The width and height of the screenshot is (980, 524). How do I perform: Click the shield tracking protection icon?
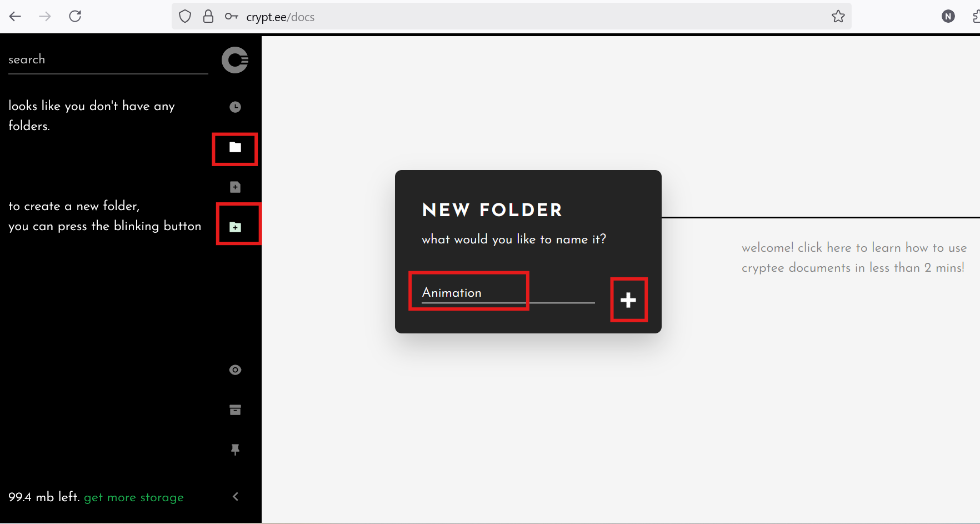pos(185,17)
